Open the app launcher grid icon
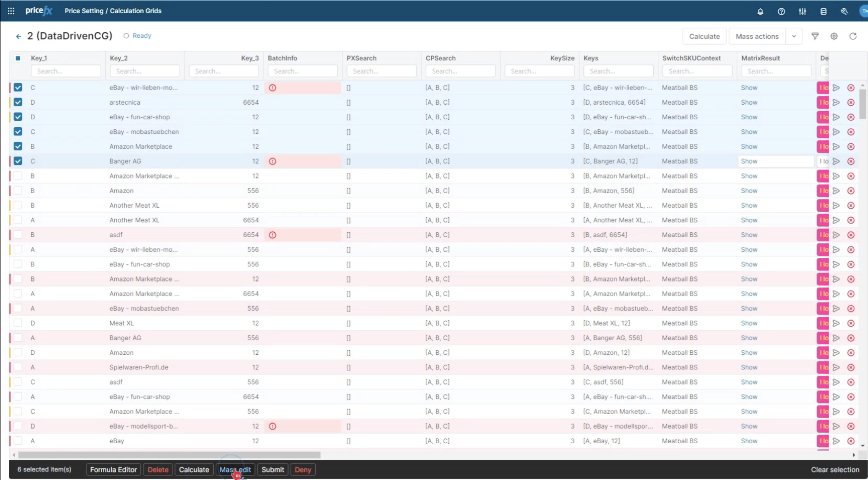Viewport: 868px width, 480px height. coord(11,11)
